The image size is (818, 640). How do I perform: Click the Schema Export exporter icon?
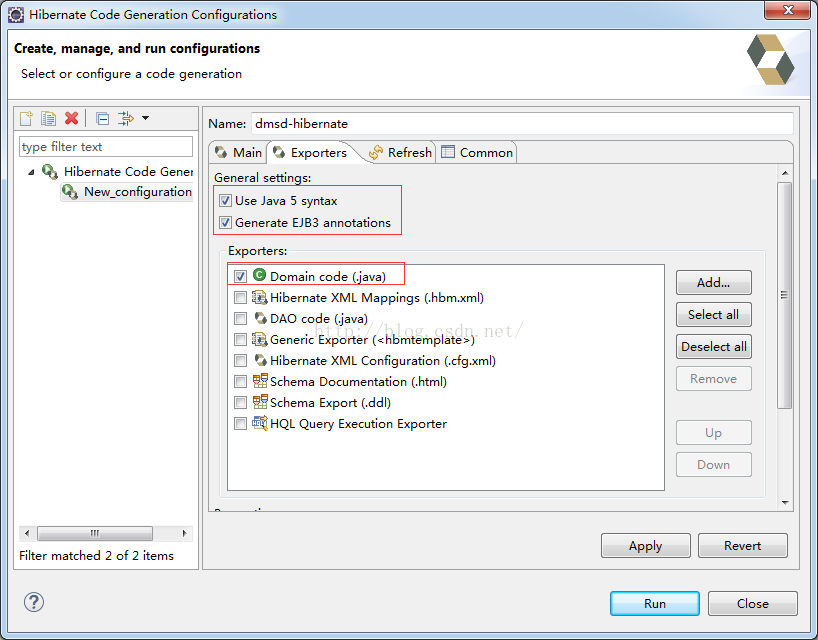click(260, 402)
